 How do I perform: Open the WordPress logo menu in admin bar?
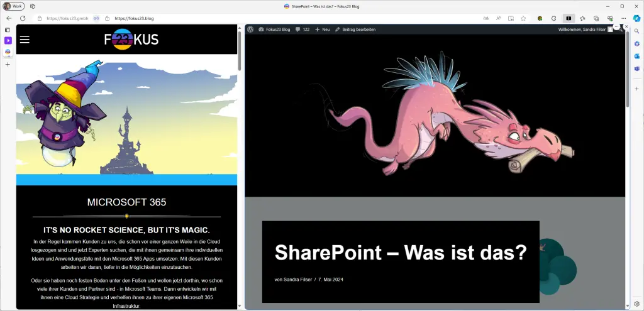[x=250, y=29]
